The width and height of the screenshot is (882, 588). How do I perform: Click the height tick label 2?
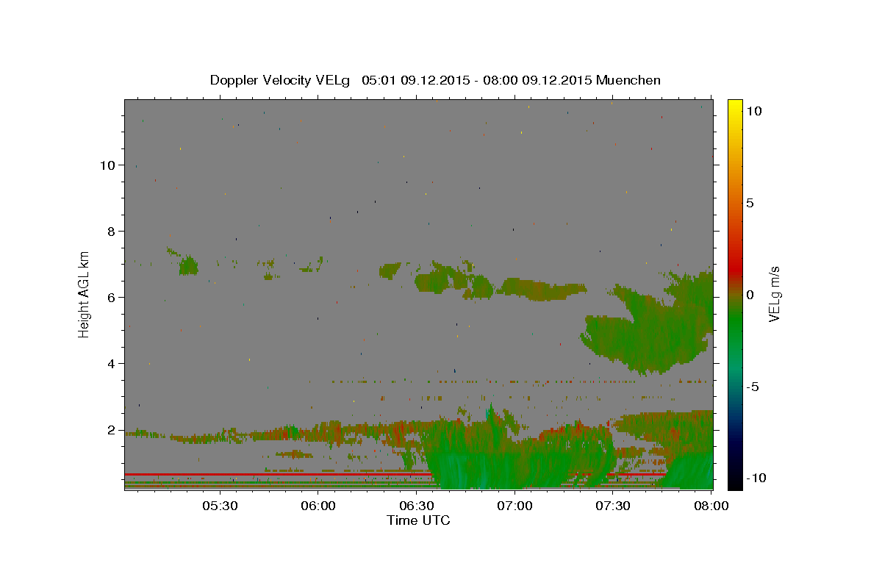tap(112, 430)
